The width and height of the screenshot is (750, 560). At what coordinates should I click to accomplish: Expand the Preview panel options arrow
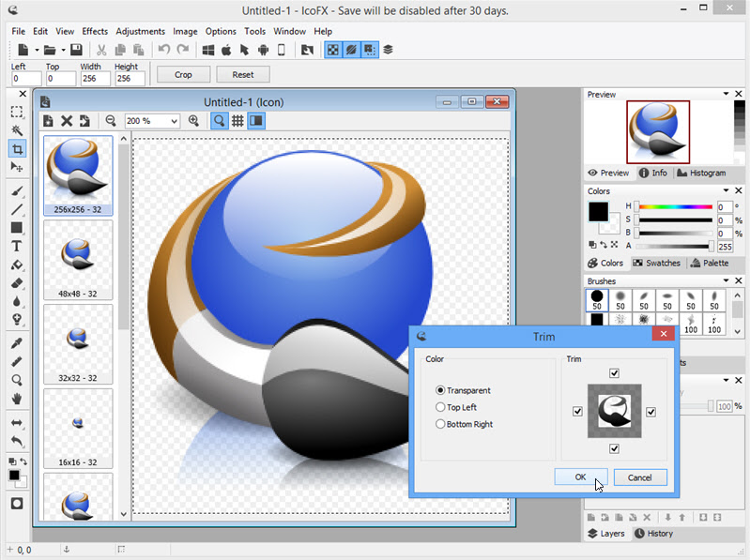[727, 94]
